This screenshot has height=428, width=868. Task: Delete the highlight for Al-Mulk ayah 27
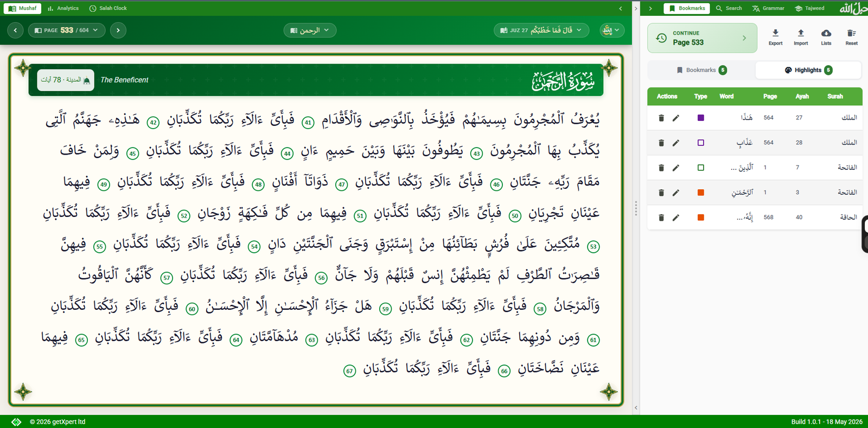tap(661, 118)
